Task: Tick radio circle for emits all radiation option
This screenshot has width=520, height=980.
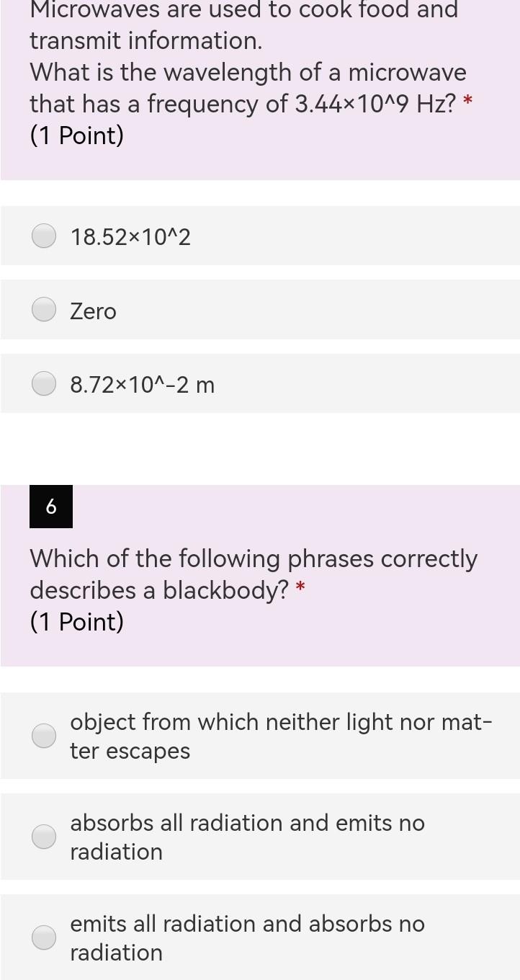Action: pos(45,937)
